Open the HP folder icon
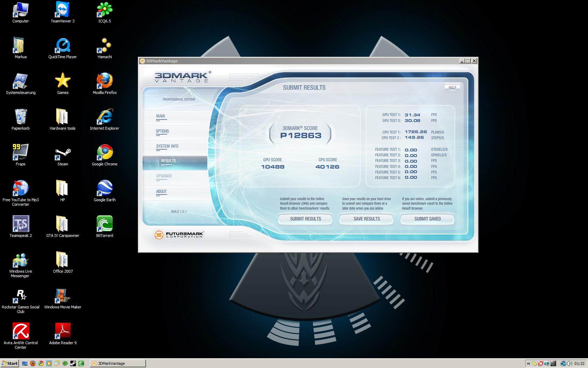Screen dimensions: 588x368 [x=63, y=191]
